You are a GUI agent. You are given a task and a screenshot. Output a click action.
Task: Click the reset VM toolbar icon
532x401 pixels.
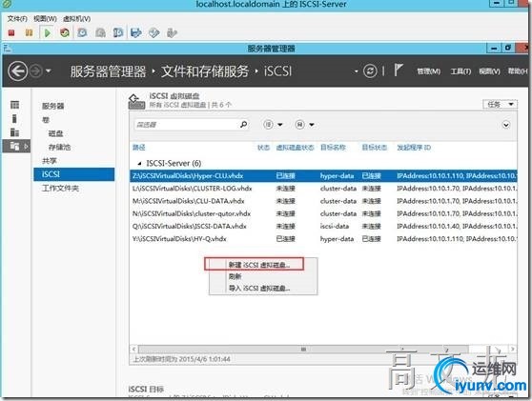(65, 33)
